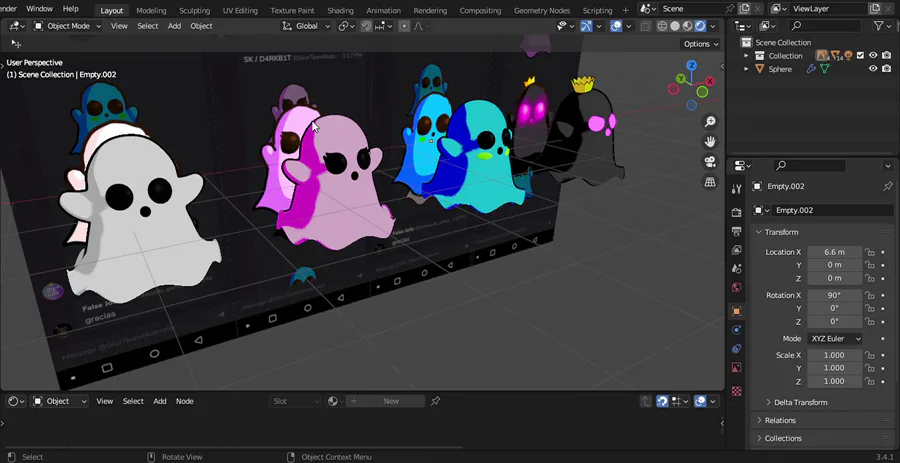Select wireframe viewport shading
Screen dimensions: 900x463
click(x=662, y=26)
